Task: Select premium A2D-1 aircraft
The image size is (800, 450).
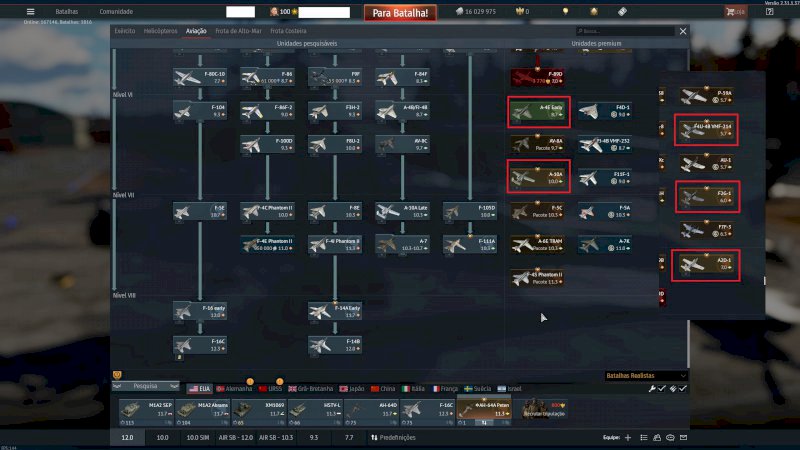Action: [707, 264]
